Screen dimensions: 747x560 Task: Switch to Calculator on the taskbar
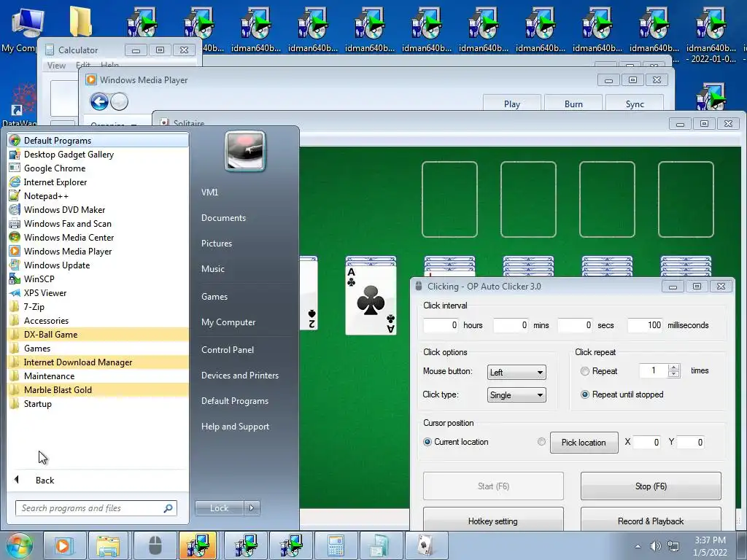click(x=336, y=545)
